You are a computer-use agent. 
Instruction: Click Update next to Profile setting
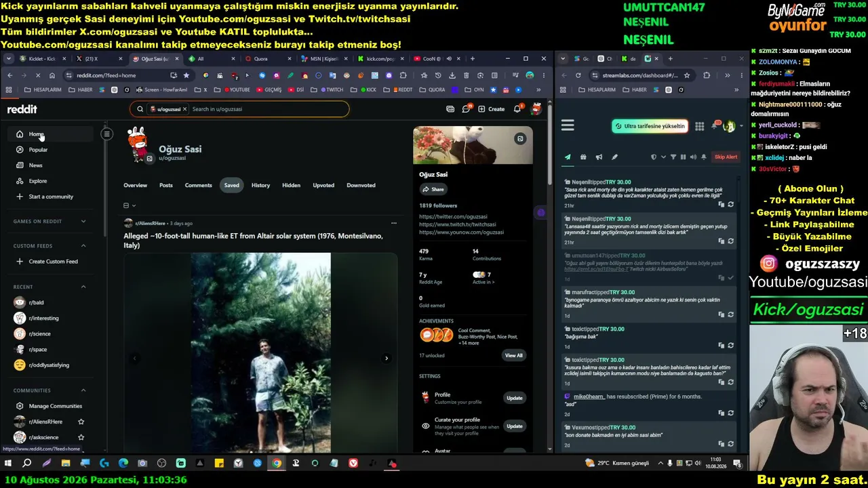[515, 398]
